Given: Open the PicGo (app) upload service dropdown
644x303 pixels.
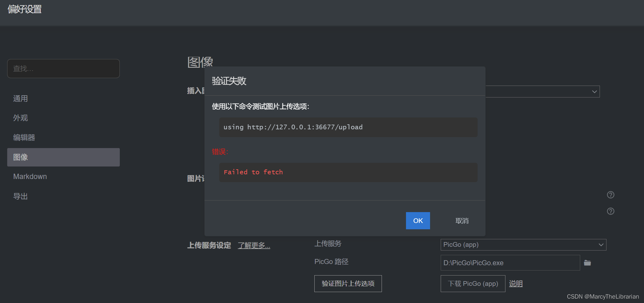Looking at the screenshot, I should coord(523,245).
